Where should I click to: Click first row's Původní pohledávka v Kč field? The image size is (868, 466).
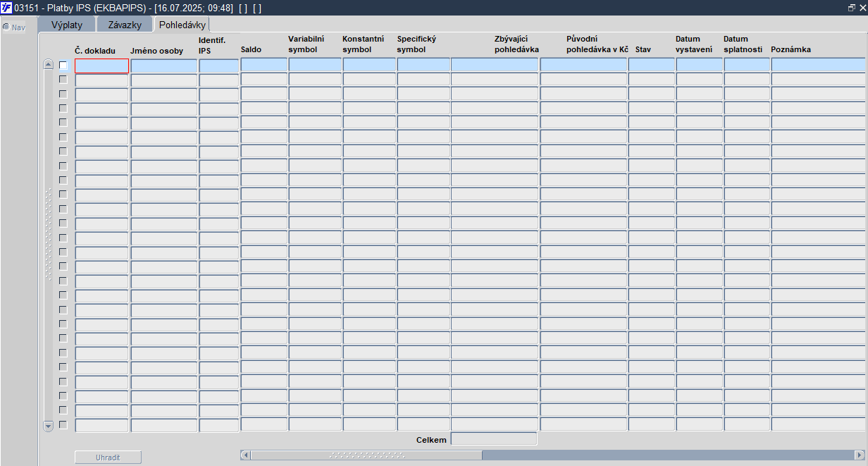pyautogui.click(x=583, y=64)
